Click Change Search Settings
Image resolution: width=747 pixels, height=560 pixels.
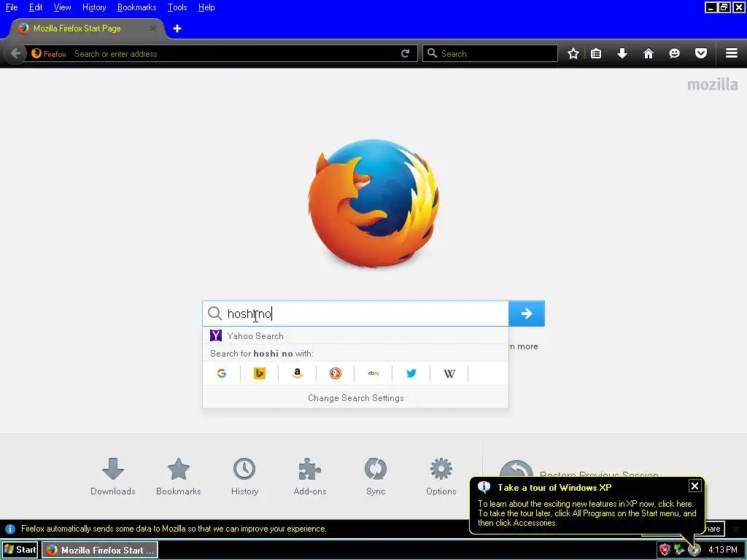click(x=355, y=398)
